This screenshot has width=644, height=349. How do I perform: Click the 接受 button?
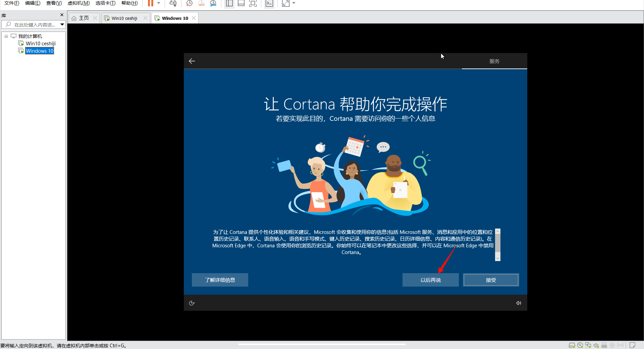pyautogui.click(x=491, y=280)
